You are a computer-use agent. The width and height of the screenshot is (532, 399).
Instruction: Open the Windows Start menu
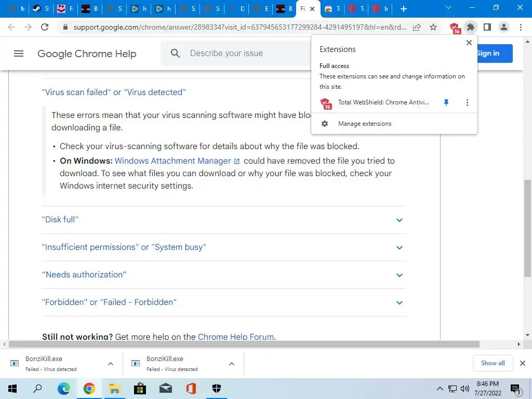coord(12,389)
